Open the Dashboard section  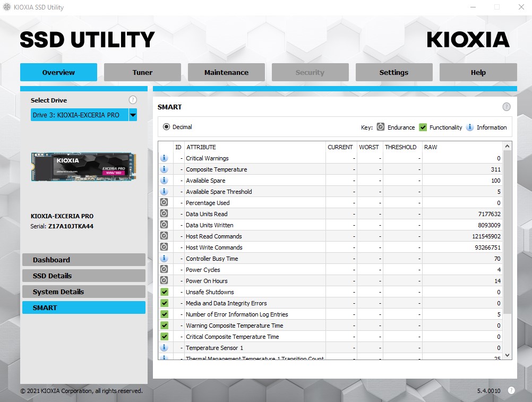84,260
